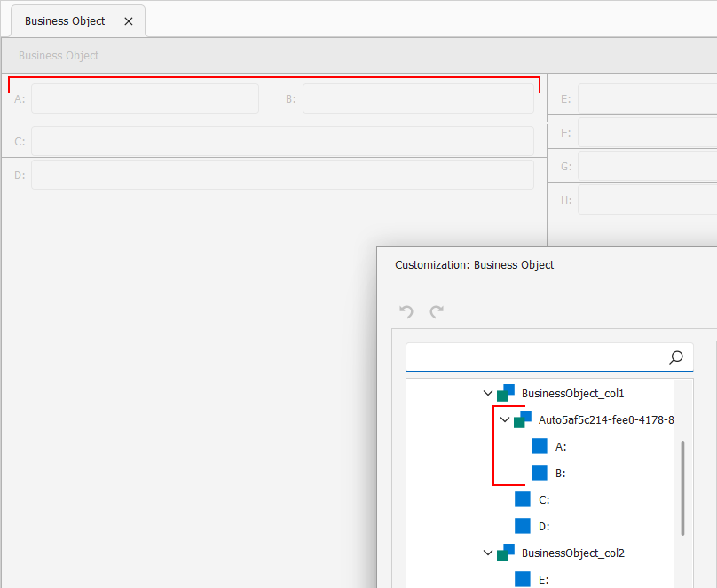This screenshot has width=717, height=588.
Task: Select BusinessObject_col2 in the tree
Action: point(573,553)
